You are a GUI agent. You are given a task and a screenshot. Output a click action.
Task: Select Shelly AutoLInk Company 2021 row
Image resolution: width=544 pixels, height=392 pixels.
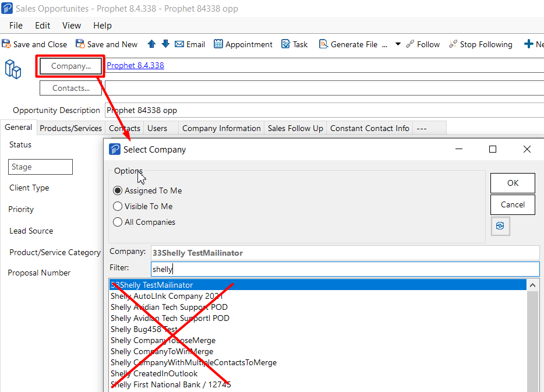318,296
